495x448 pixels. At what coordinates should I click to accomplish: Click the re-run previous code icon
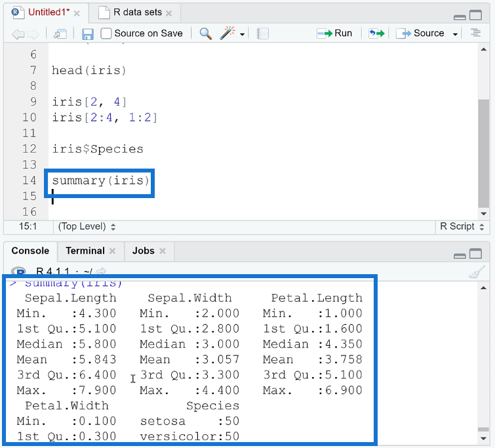click(x=376, y=33)
